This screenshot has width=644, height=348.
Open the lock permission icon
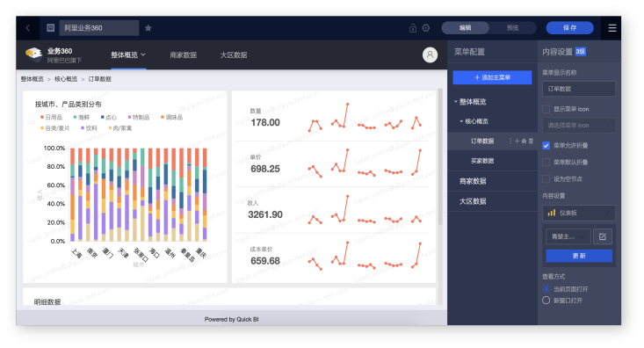click(413, 28)
